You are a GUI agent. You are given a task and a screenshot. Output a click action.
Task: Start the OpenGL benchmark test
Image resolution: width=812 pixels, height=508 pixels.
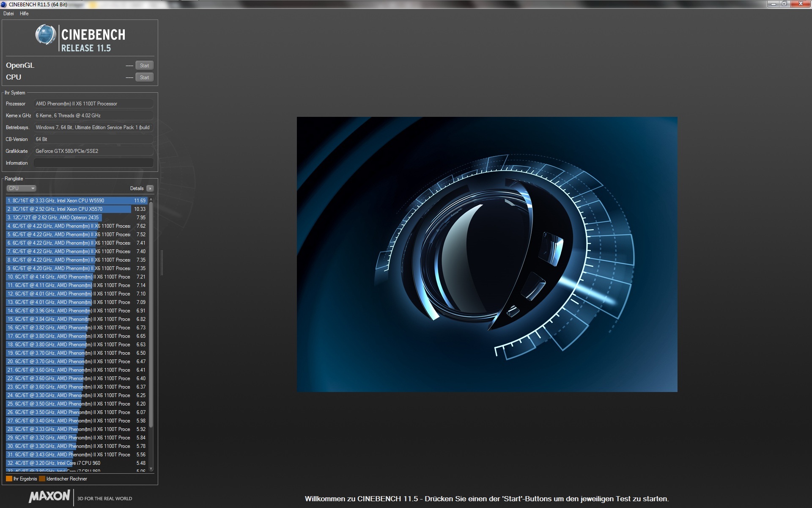pos(144,66)
